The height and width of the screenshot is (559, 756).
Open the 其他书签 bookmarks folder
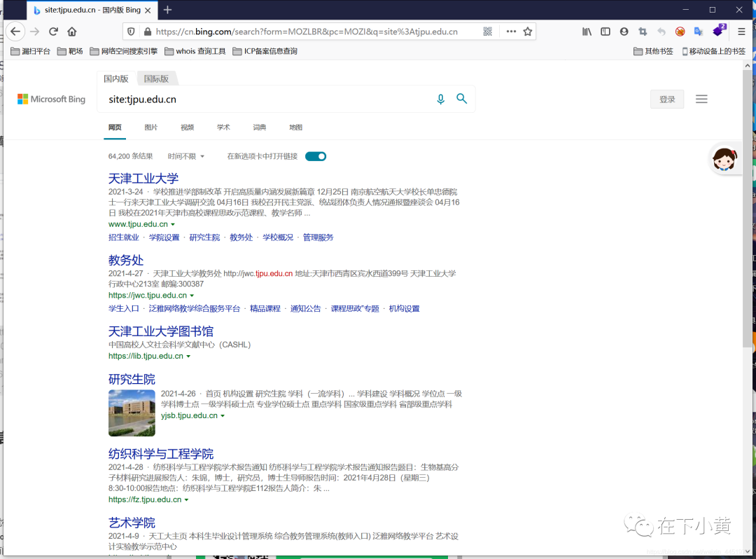click(653, 51)
